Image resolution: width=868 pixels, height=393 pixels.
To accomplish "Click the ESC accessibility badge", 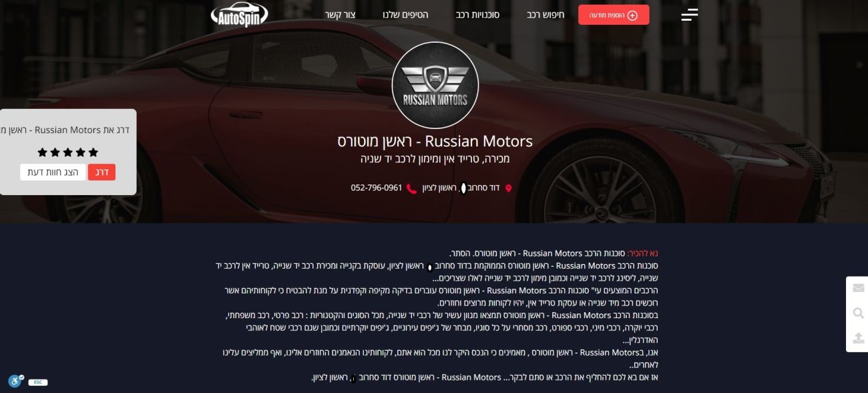I will [x=37, y=382].
